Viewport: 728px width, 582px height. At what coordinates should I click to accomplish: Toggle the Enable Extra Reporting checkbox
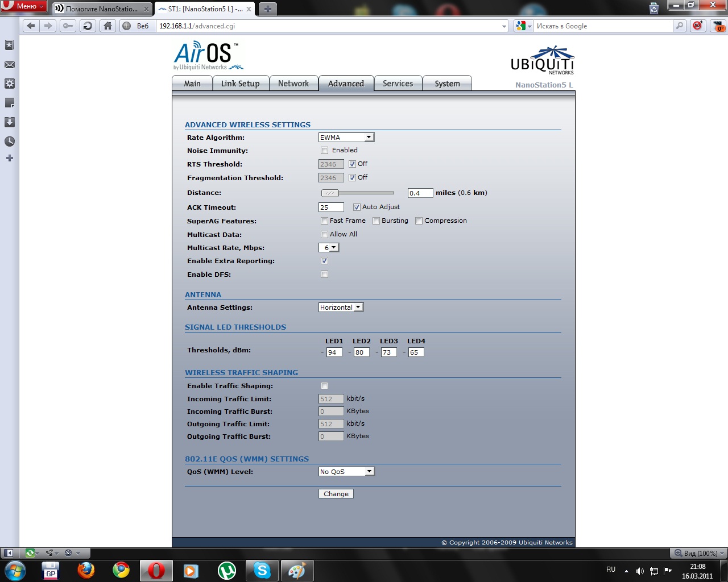(324, 261)
